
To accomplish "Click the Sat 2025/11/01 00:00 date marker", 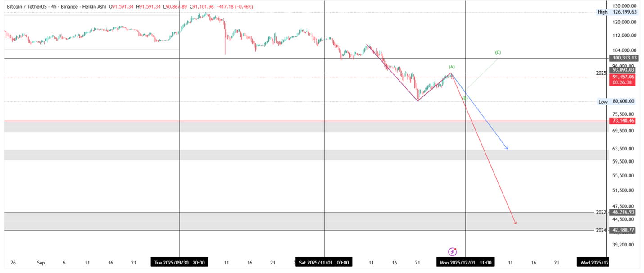I will click(324, 263).
